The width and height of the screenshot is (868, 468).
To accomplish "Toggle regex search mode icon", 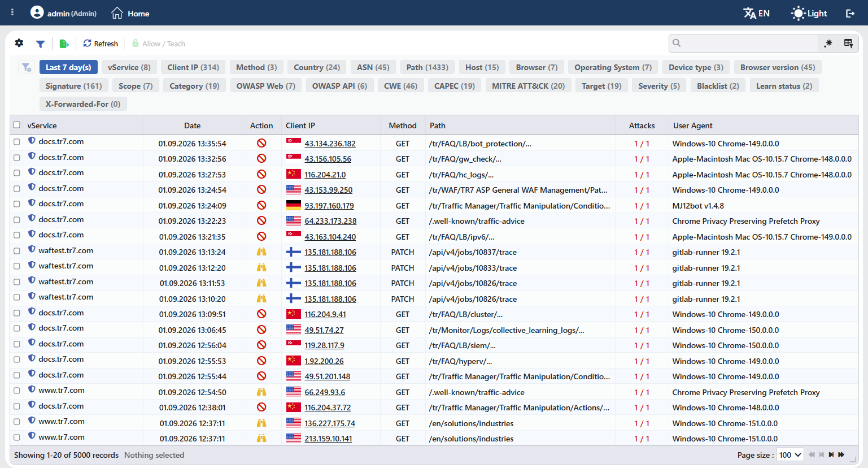I will pyautogui.click(x=828, y=44).
